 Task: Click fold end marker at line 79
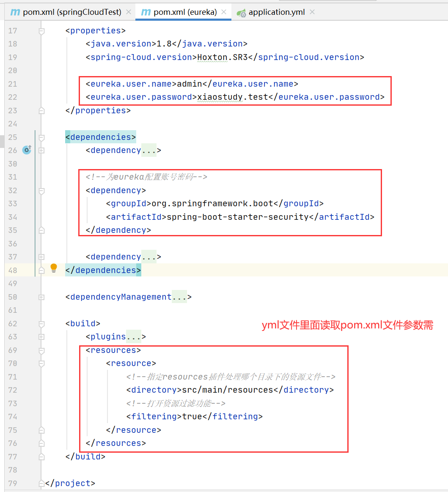[x=41, y=484]
